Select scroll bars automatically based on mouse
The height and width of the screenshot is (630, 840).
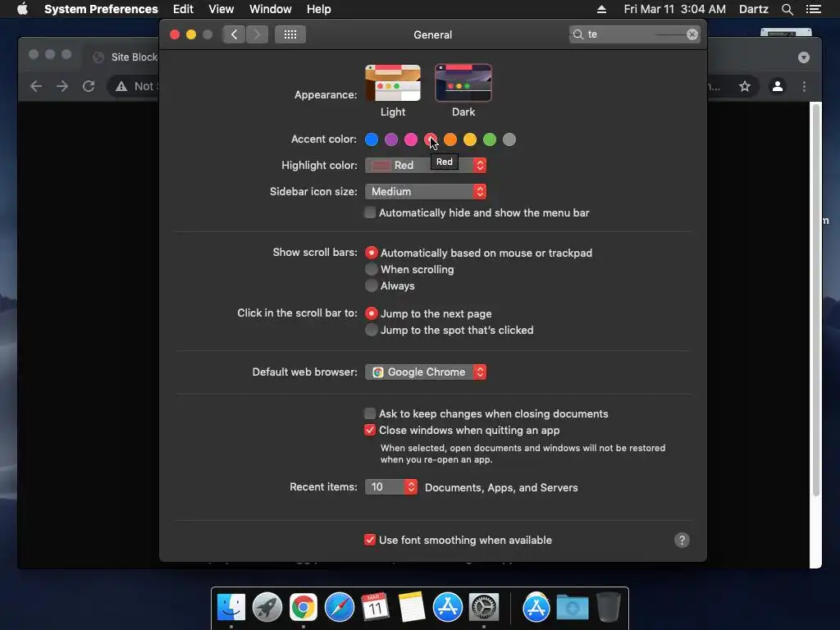coord(372,253)
